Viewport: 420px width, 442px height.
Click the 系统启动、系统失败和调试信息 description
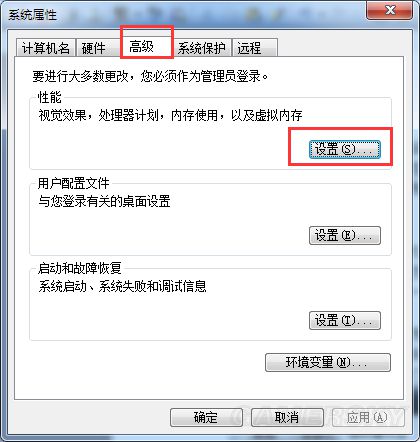pos(122,287)
